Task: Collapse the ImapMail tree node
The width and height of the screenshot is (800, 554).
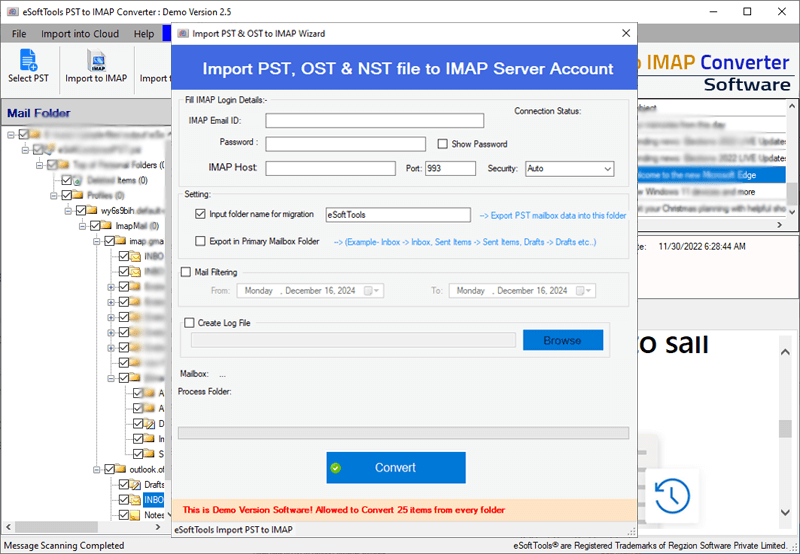Action: (82, 225)
